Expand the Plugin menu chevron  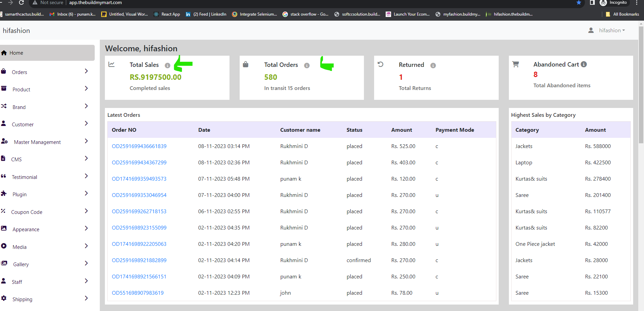(x=86, y=193)
